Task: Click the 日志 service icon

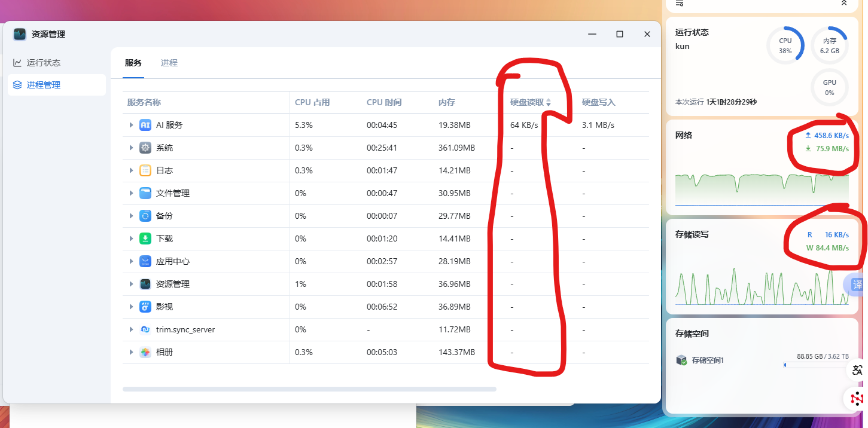Action: 145,170
